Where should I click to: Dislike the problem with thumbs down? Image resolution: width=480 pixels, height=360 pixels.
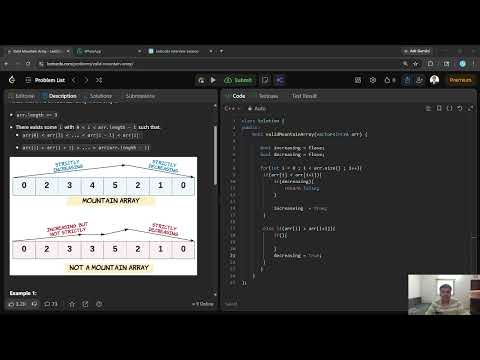[35, 304]
